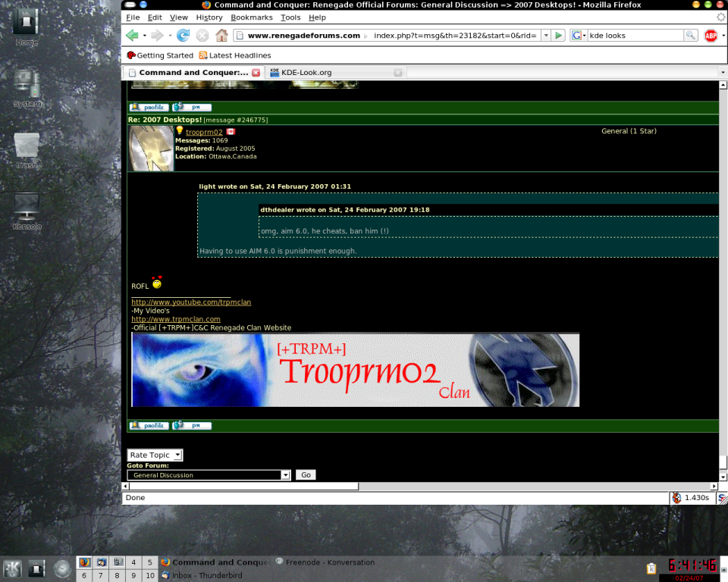Open the Rate Topic dropdown

coord(155,455)
